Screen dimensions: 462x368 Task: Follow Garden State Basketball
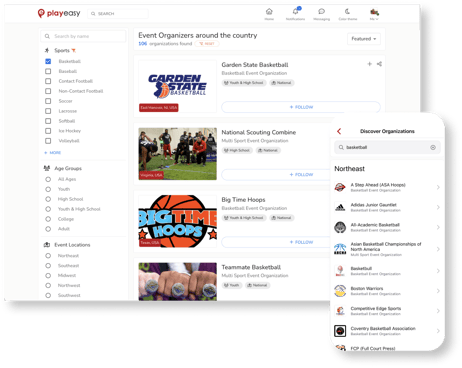point(301,107)
